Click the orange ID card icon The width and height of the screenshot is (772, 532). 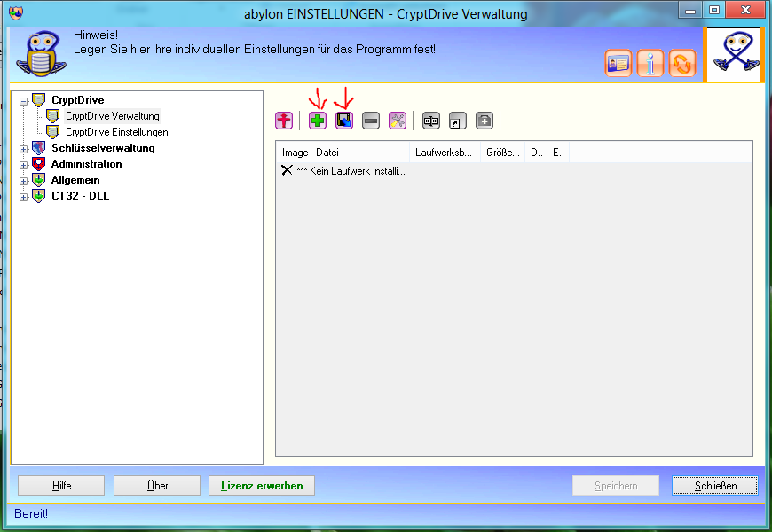coord(618,63)
